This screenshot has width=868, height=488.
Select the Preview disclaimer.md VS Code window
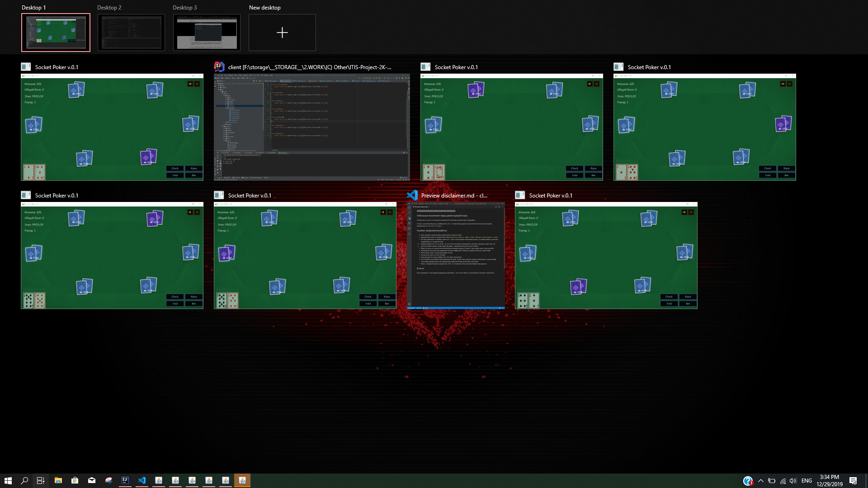tap(456, 255)
